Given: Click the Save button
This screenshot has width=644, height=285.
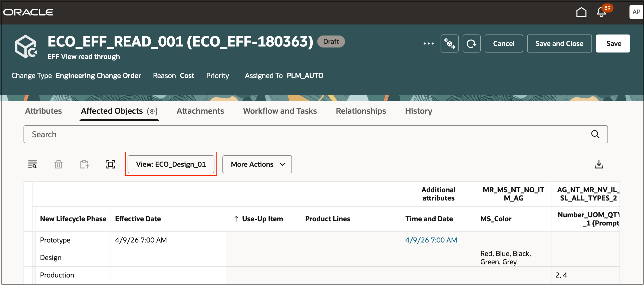Looking at the screenshot, I should tap(613, 43).
